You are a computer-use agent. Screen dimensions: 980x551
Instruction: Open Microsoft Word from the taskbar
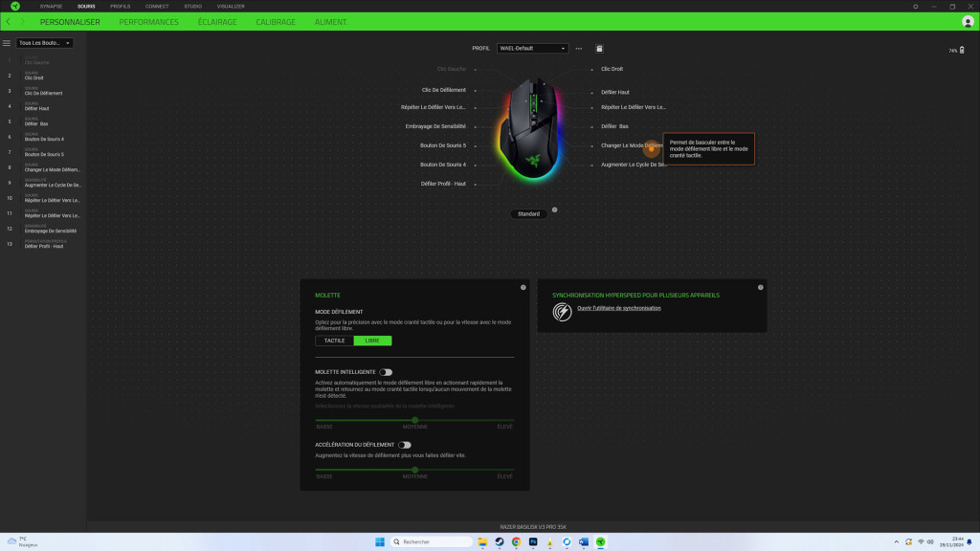[x=584, y=541]
